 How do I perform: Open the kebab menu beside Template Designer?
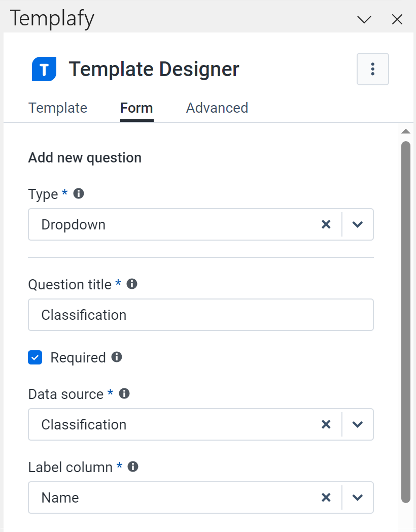[x=373, y=69]
